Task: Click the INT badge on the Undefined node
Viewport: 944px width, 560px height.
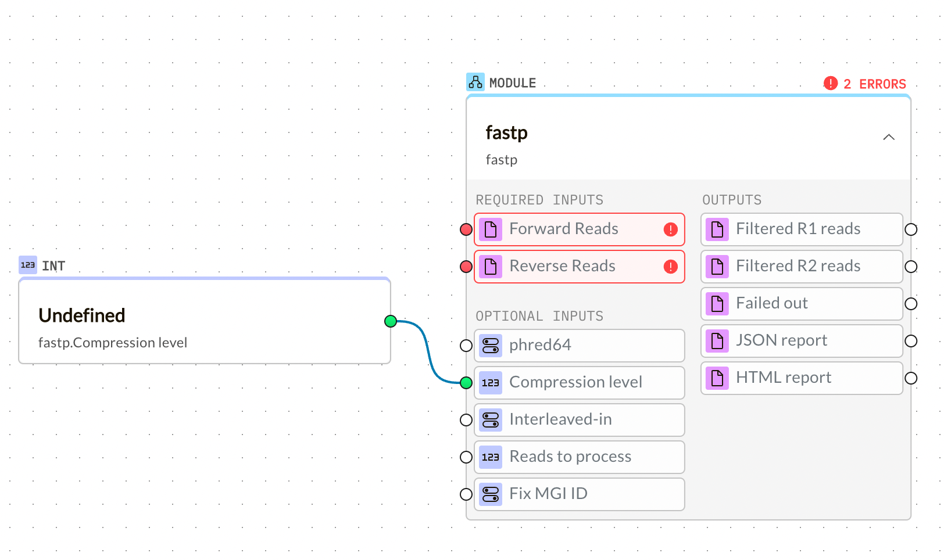Action: [x=27, y=265]
